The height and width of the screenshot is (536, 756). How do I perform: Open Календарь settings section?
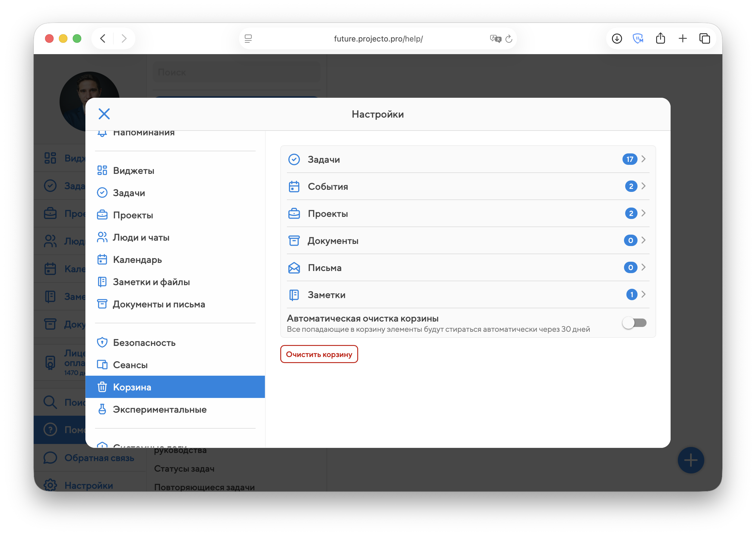[137, 260]
